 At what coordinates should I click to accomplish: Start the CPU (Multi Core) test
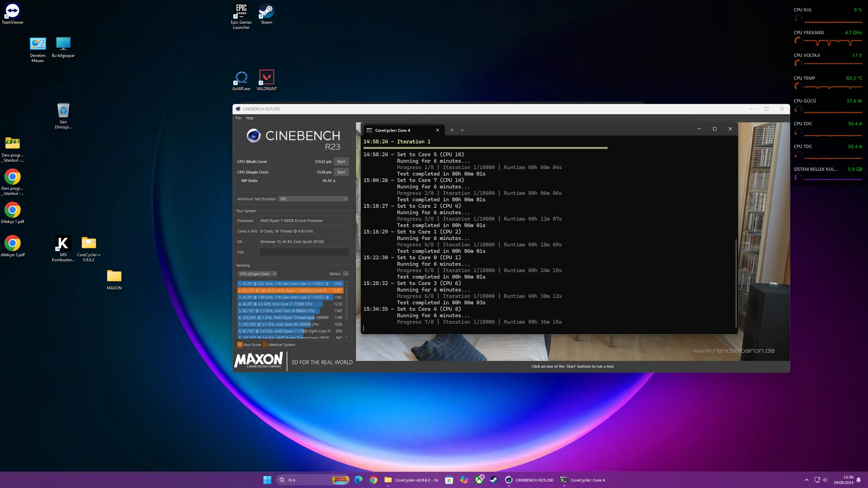coord(341,162)
